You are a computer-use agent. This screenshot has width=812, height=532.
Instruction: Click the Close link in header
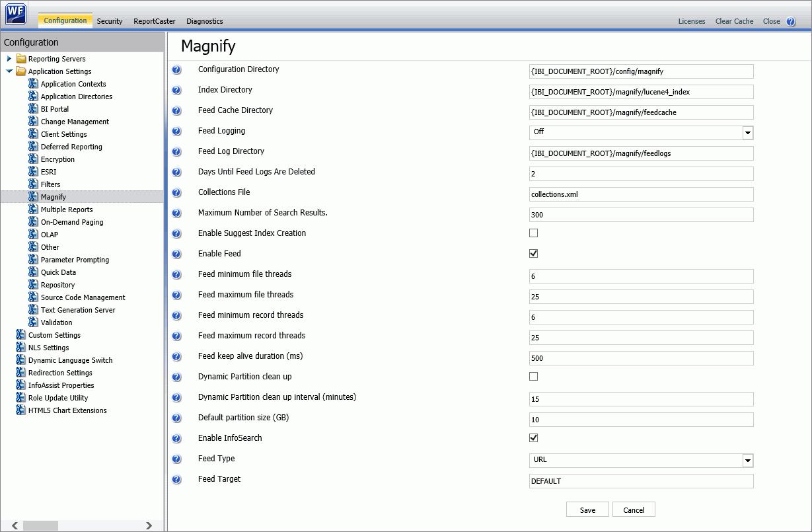click(x=772, y=21)
